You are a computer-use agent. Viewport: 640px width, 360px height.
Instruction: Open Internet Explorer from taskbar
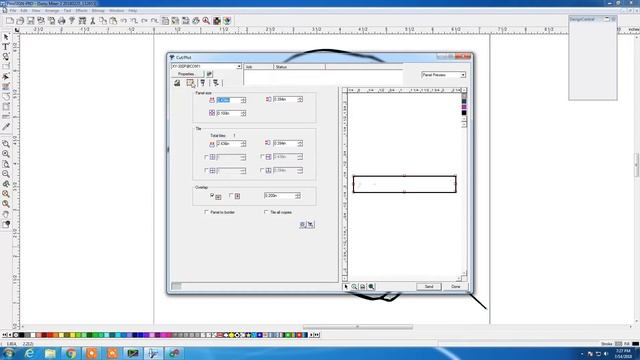pyautogui.click(x=29, y=353)
